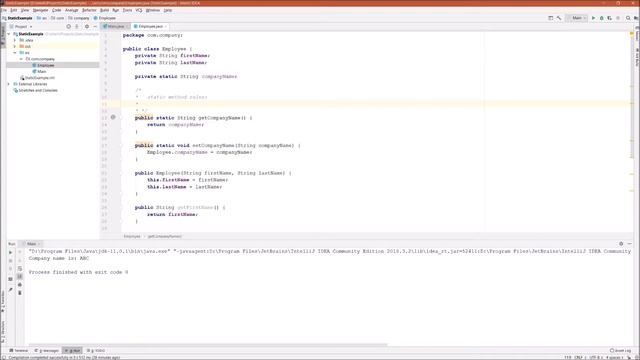Open the View menu
This screenshot has height=360, width=640.
click(25, 10)
